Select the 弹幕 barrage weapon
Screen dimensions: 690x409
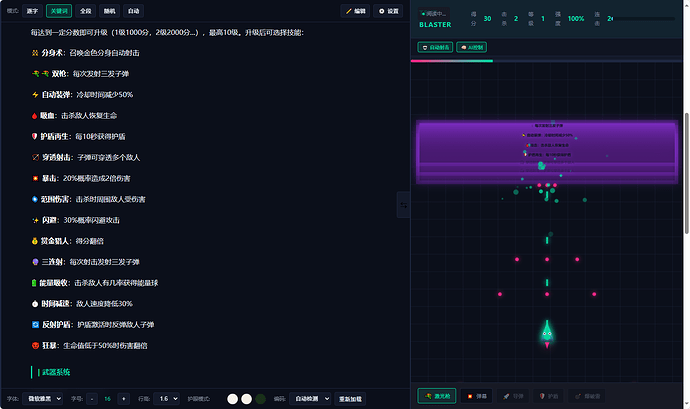(477, 396)
